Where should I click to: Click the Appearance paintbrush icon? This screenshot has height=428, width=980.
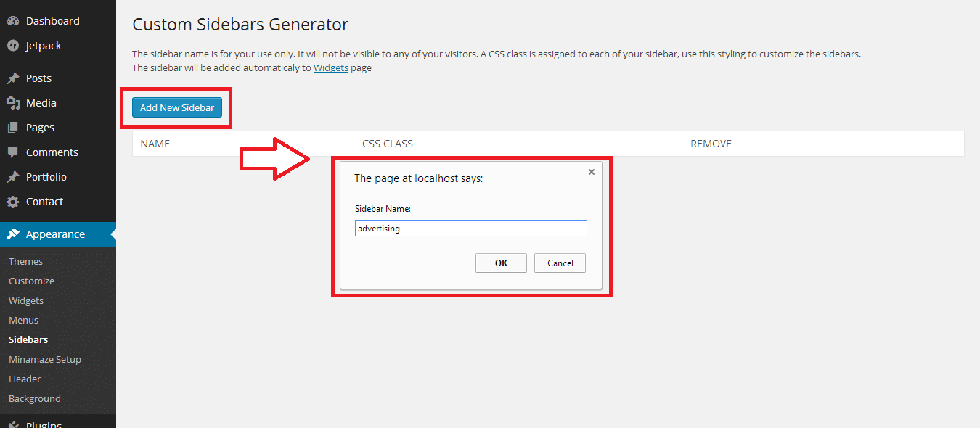[13, 234]
